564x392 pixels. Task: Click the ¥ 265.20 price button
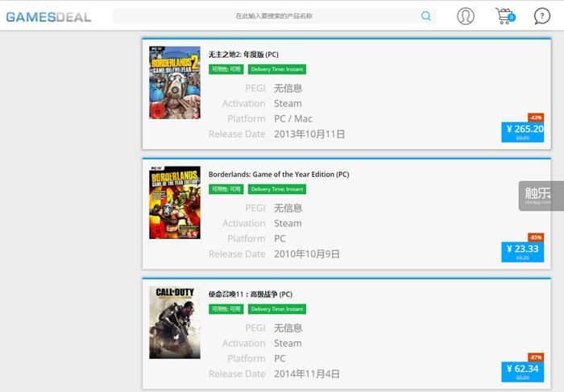pos(523,132)
